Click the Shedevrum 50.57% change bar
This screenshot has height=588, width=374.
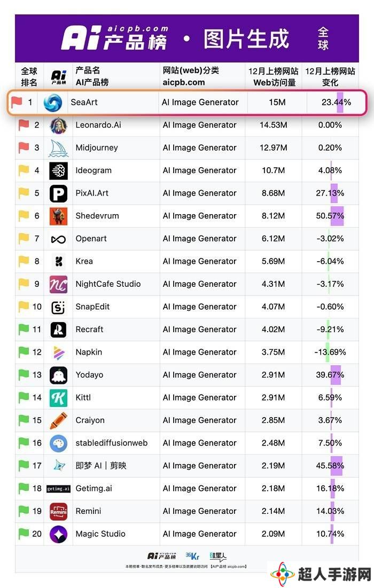tap(337, 216)
